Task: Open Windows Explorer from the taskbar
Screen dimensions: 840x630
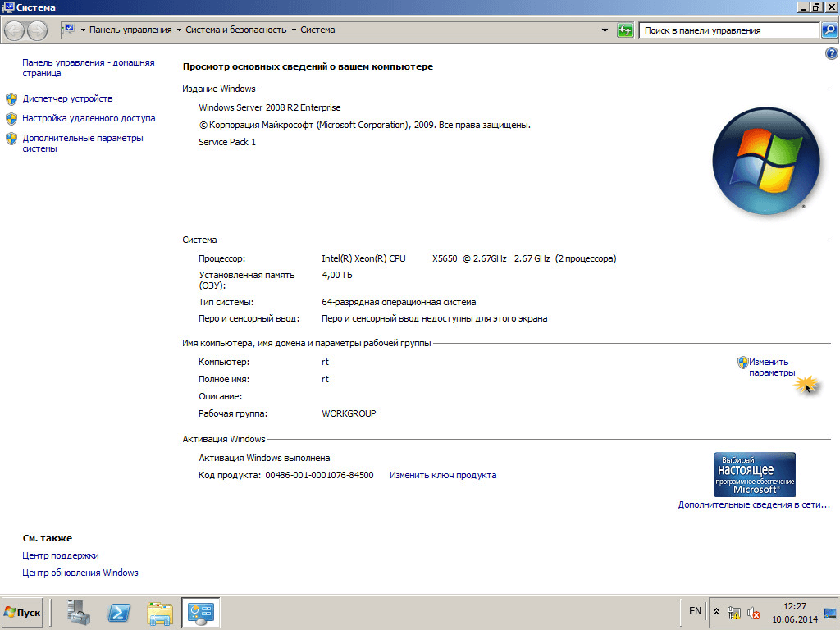Action: click(160, 612)
